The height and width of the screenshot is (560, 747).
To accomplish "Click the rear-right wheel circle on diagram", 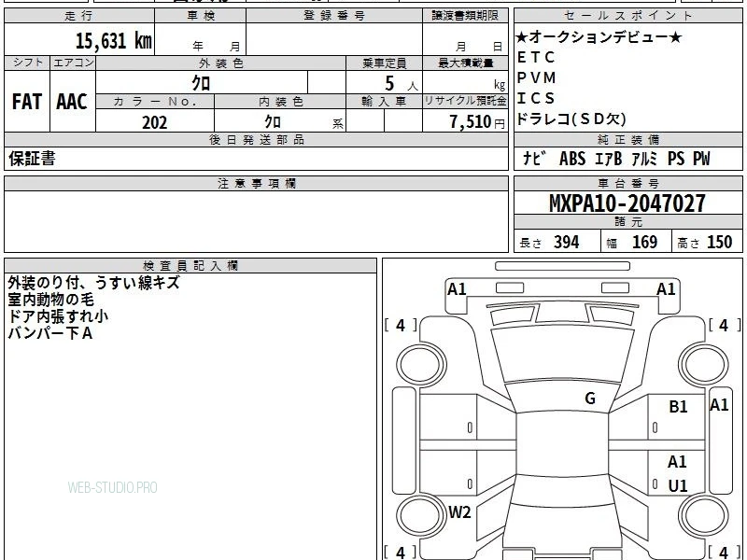I will pyautogui.click(x=704, y=515).
